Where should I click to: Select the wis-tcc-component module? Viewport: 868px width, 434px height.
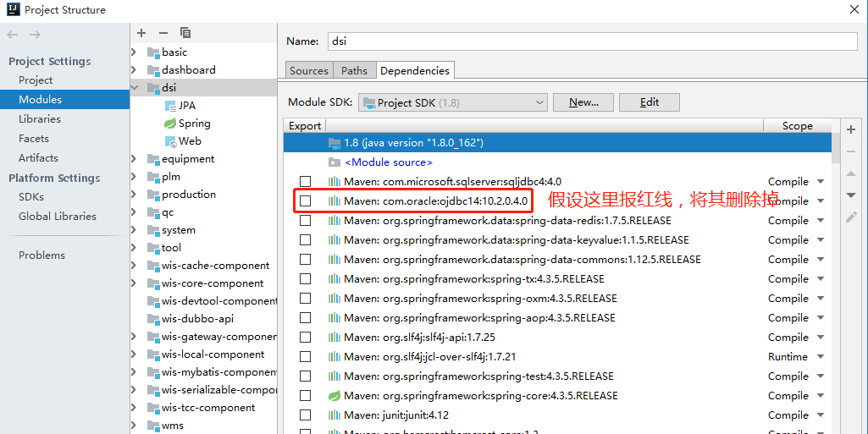pos(208,408)
